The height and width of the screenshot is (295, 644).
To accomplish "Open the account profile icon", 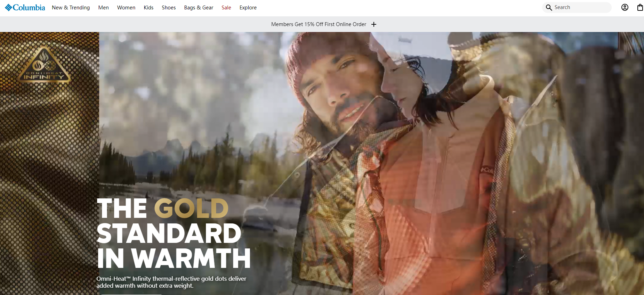I will [x=625, y=8].
